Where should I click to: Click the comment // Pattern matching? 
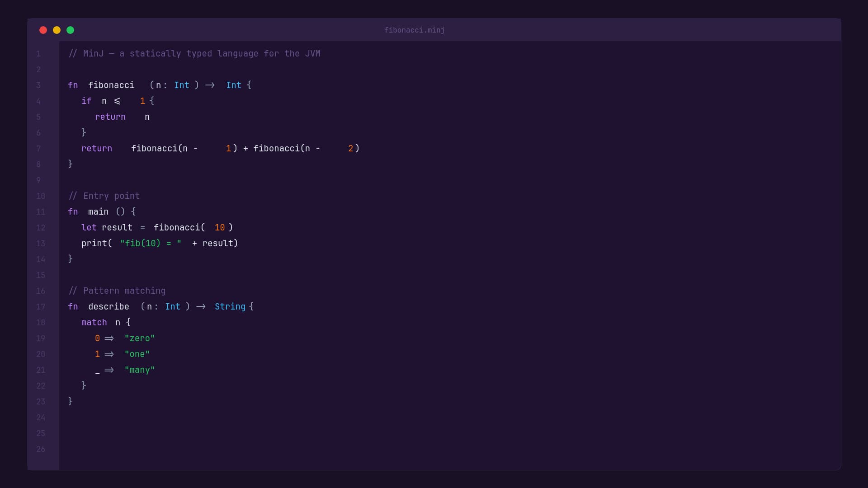coord(117,291)
